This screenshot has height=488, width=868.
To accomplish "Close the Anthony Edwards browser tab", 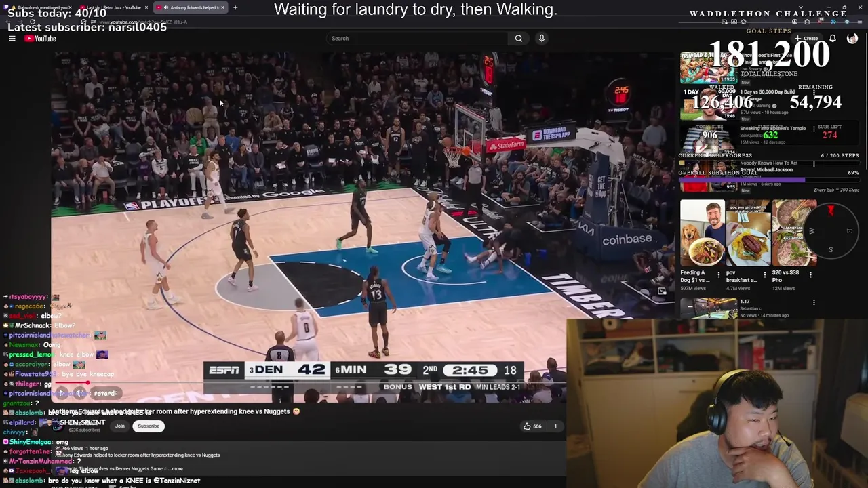I will pyautogui.click(x=222, y=7).
